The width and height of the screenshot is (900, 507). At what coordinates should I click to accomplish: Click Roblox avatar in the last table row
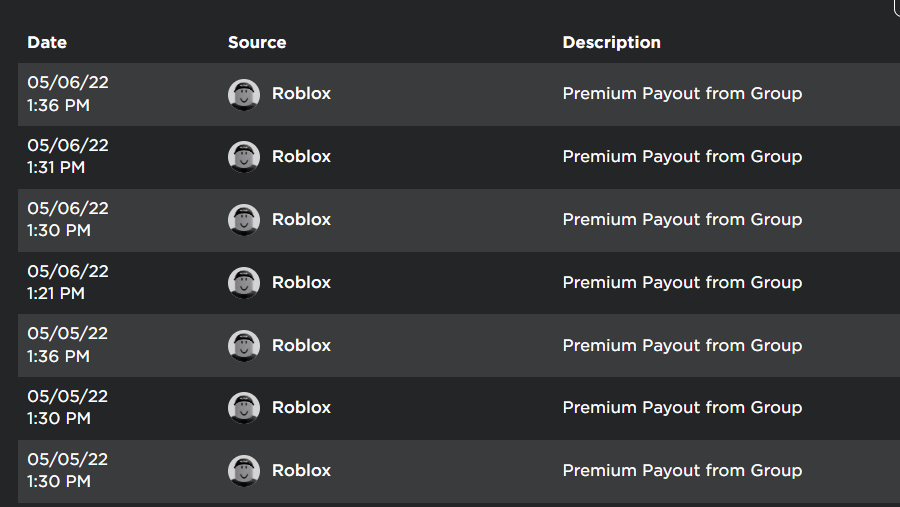(x=244, y=471)
